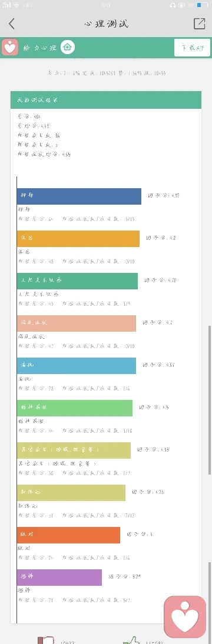Select the teal green third result bar
The width and height of the screenshot is (212, 644).
click(x=77, y=281)
